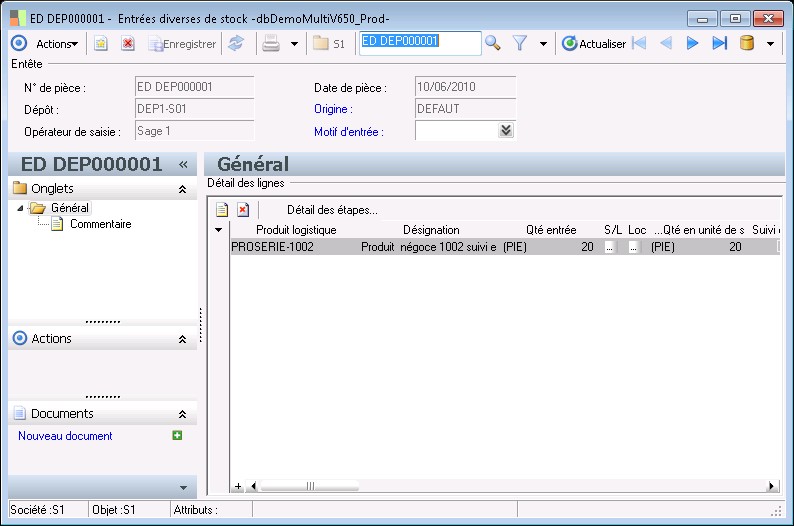The height and width of the screenshot is (526, 794).
Task: Click the Qté entrée value 20 cell
Action: point(587,247)
